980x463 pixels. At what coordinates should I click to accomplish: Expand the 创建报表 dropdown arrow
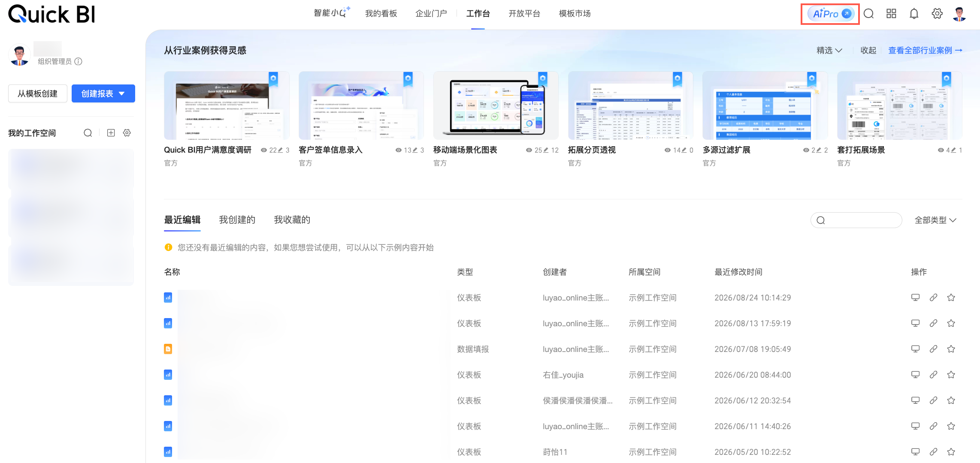click(x=122, y=93)
